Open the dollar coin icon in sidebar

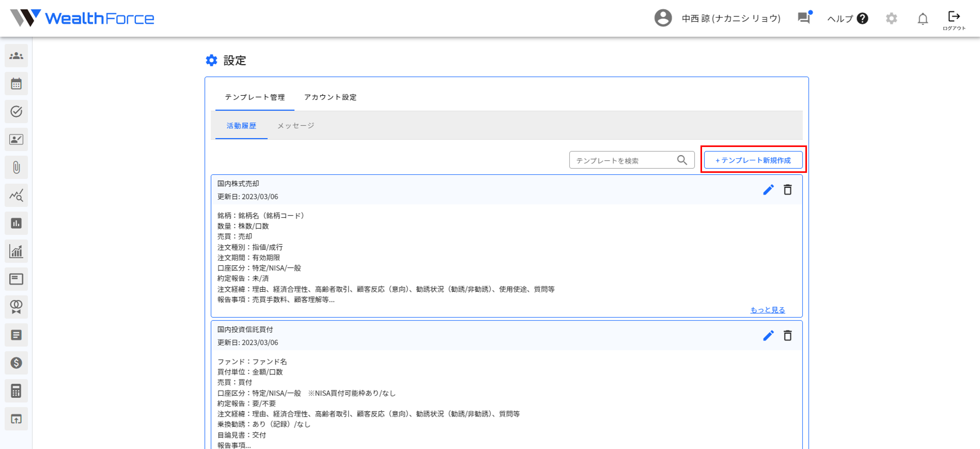[16, 363]
